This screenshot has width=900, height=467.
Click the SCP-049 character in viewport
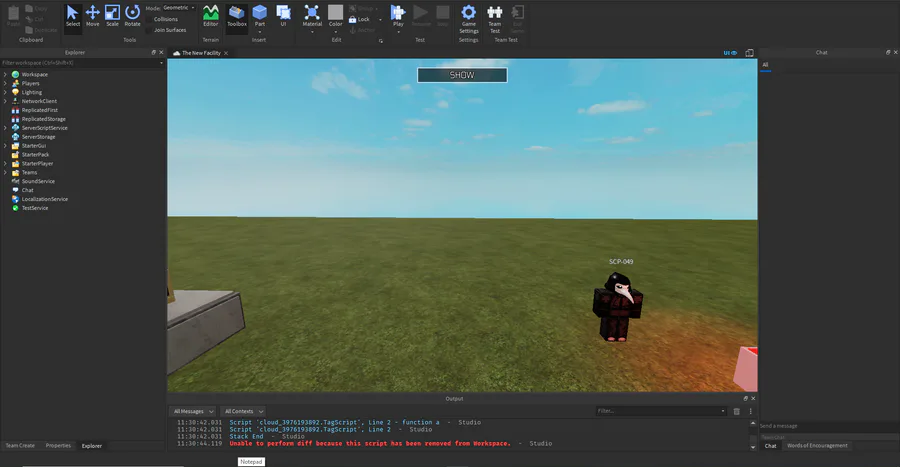(x=617, y=306)
